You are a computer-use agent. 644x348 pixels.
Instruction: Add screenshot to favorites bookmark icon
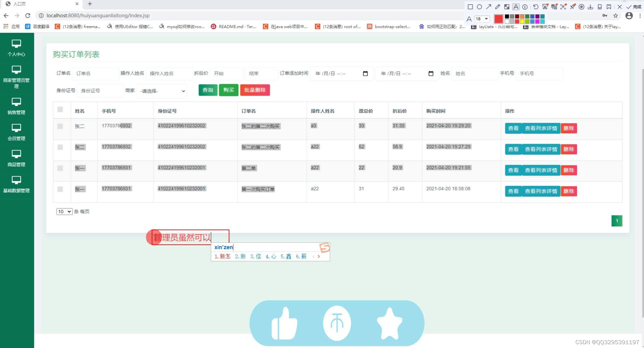click(x=609, y=7)
